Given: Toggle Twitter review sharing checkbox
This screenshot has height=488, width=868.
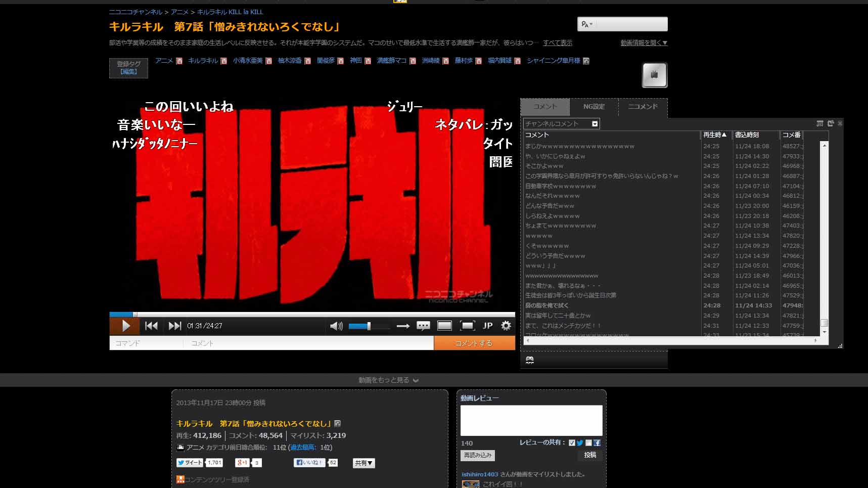Looking at the screenshot, I should (x=572, y=443).
